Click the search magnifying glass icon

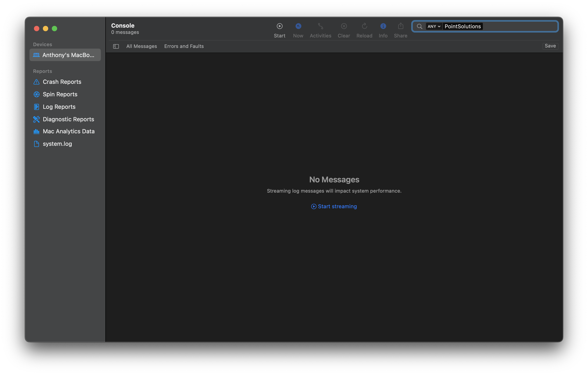(x=419, y=26)
